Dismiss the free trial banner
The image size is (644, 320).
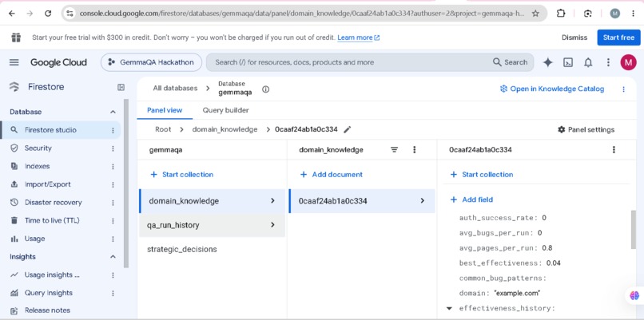click(x=574, y=38)
